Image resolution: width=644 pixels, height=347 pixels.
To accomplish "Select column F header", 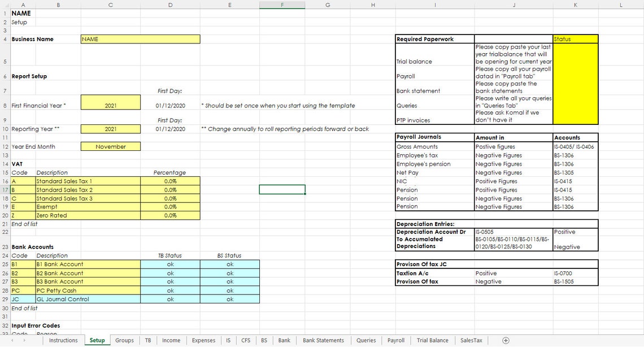I will 282,5.
